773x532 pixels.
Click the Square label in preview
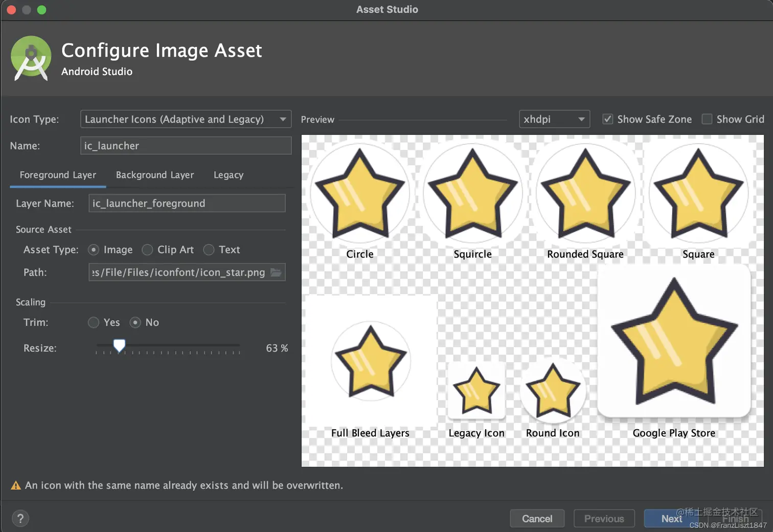(698, 254)
